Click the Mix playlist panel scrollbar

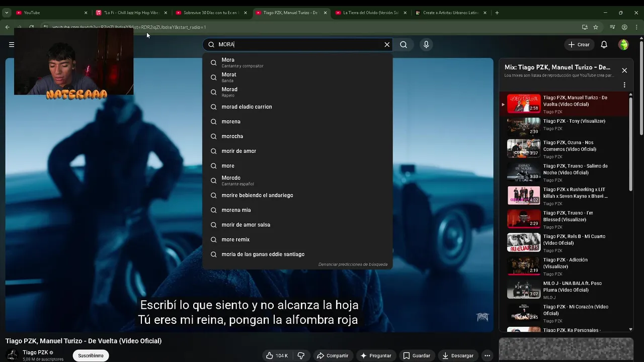[x=630, y=143]
